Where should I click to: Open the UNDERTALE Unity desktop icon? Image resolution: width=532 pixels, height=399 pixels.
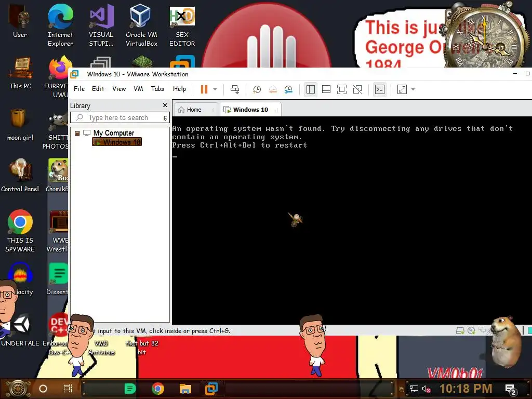click(20, 330)
